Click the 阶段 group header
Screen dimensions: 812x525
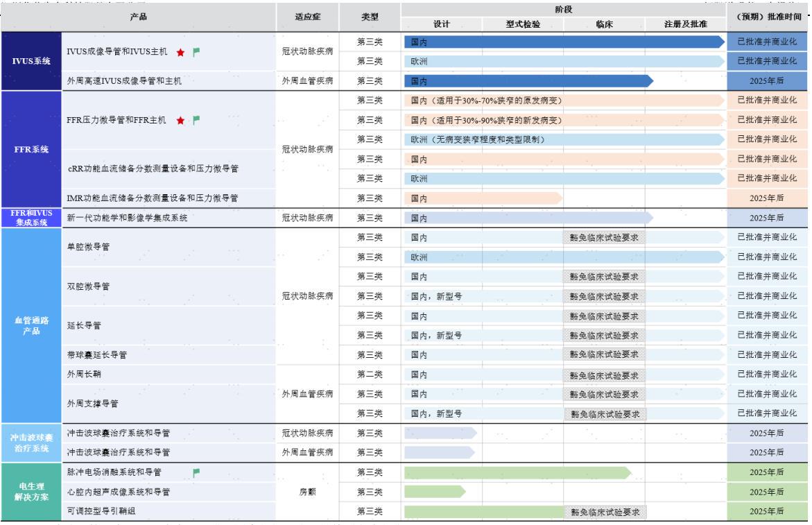point(564,9)
